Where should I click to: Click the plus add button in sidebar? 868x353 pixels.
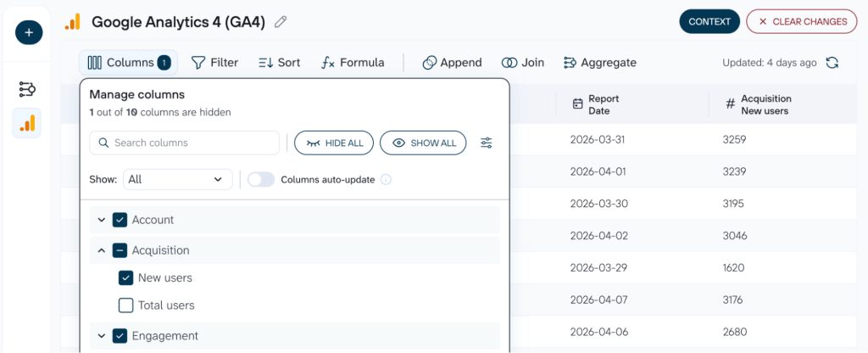click(x=29, y=33)
